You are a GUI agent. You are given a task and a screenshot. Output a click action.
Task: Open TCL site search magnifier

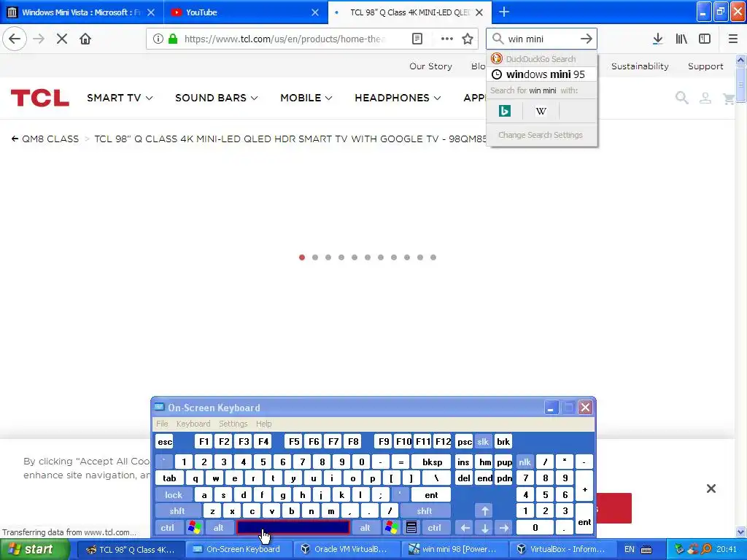coord(682,98)
